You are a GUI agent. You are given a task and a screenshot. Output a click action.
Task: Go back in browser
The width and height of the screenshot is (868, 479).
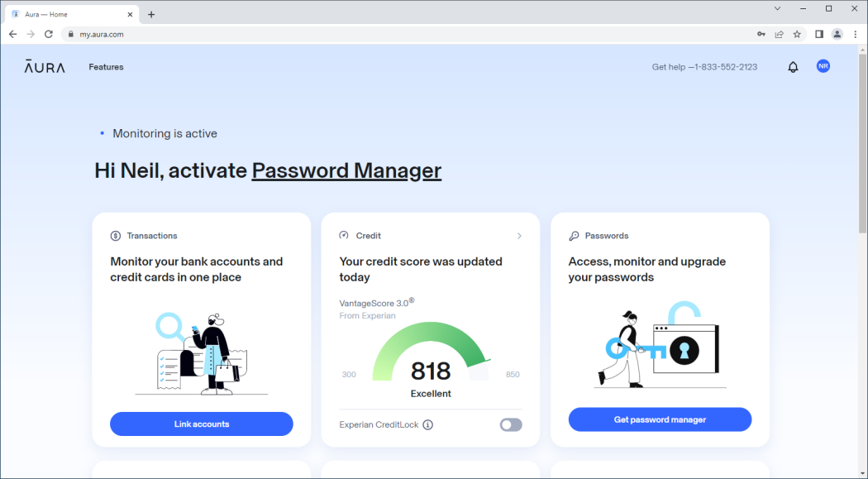click(x=12, y=35)
